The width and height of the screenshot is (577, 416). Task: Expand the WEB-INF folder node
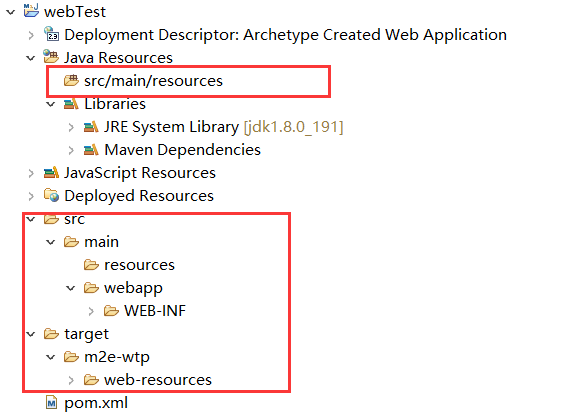pyautogui.click(x=91, y=311)
